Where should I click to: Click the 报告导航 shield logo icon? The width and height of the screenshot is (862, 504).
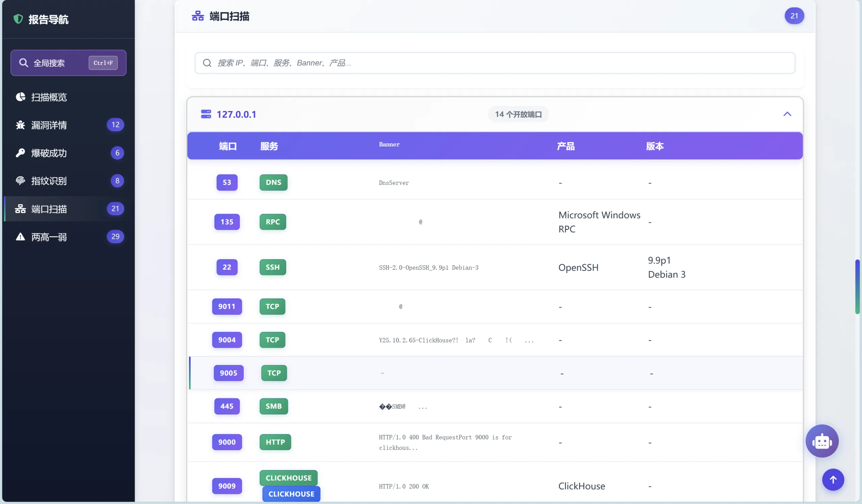coord(18,19)
